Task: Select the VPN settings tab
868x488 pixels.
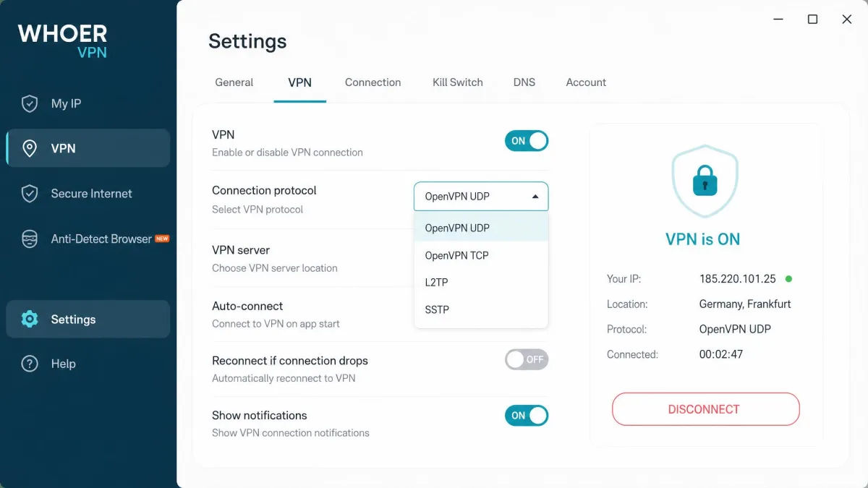Action: tap(299, 82)
